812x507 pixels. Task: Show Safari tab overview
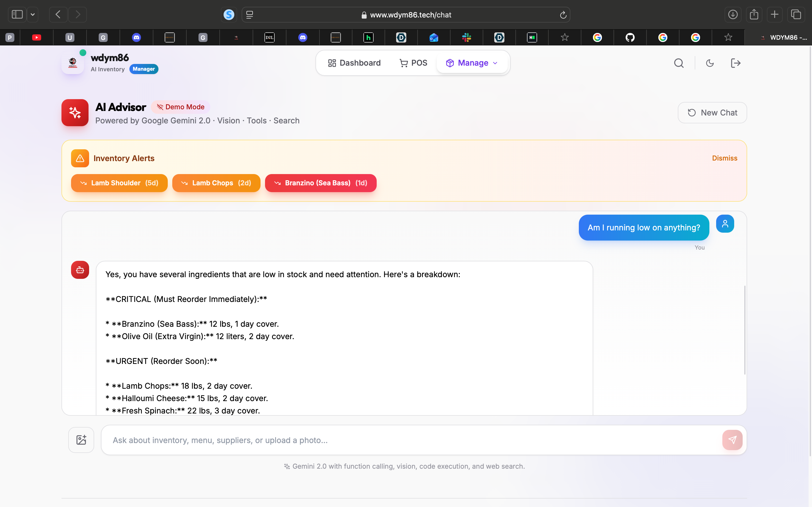pyautogui.click(x=796, y=15)
